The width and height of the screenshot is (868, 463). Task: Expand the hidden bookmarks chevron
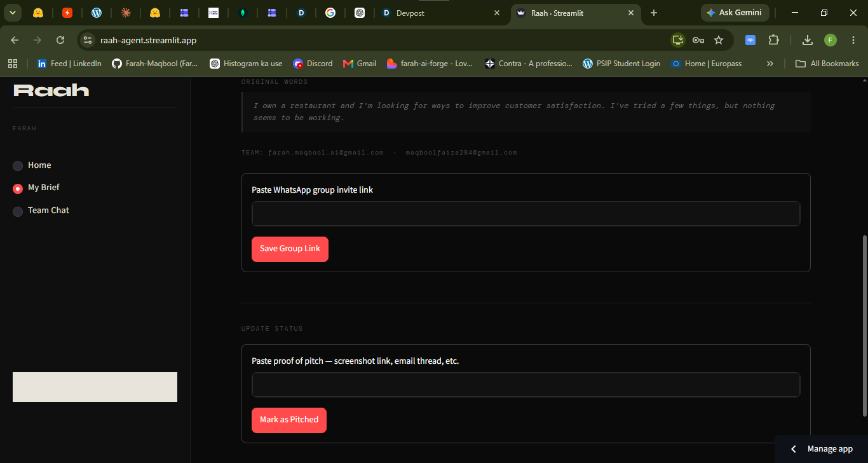770,64
